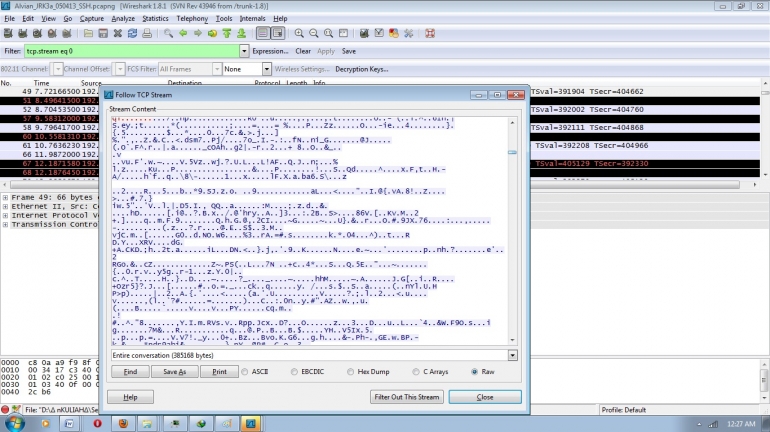Click Decryption Keys... on wireless toolbar
The image size is (770, 432).
(361, 69)
